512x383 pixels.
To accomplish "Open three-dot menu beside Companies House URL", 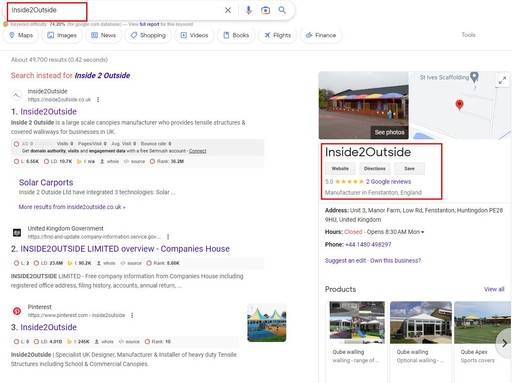I will click(168, 237).
